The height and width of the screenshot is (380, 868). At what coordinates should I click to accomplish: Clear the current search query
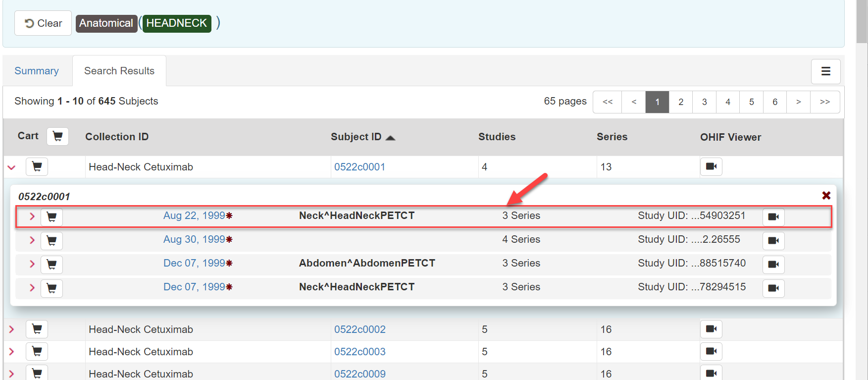tap(43, 23)
